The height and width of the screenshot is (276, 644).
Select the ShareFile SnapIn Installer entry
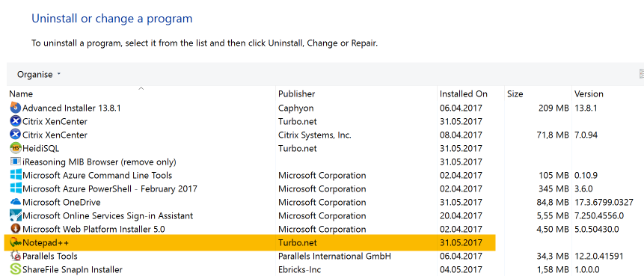73,269
